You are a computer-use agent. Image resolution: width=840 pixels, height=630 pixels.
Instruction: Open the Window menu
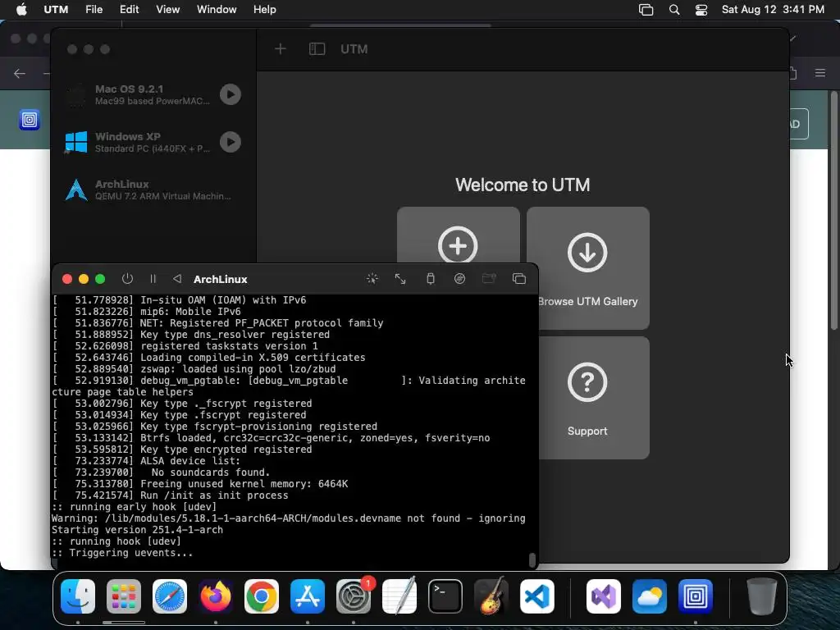click(x=217, y=9)
